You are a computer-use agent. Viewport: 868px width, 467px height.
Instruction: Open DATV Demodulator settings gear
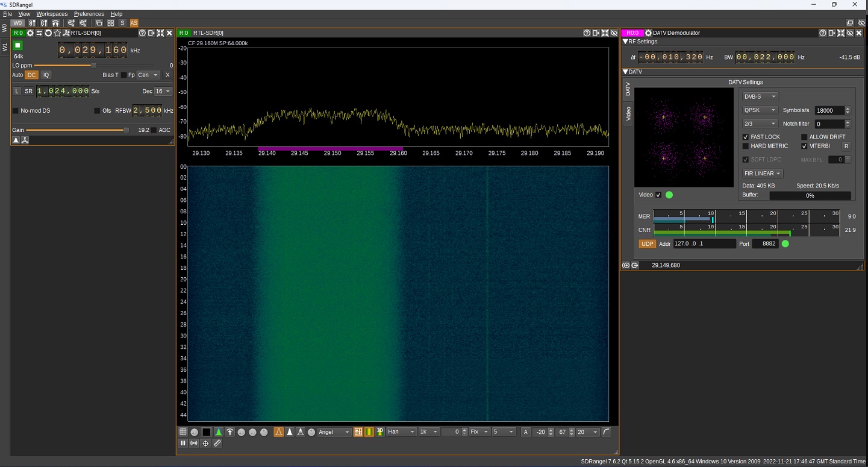coord(648,33)
